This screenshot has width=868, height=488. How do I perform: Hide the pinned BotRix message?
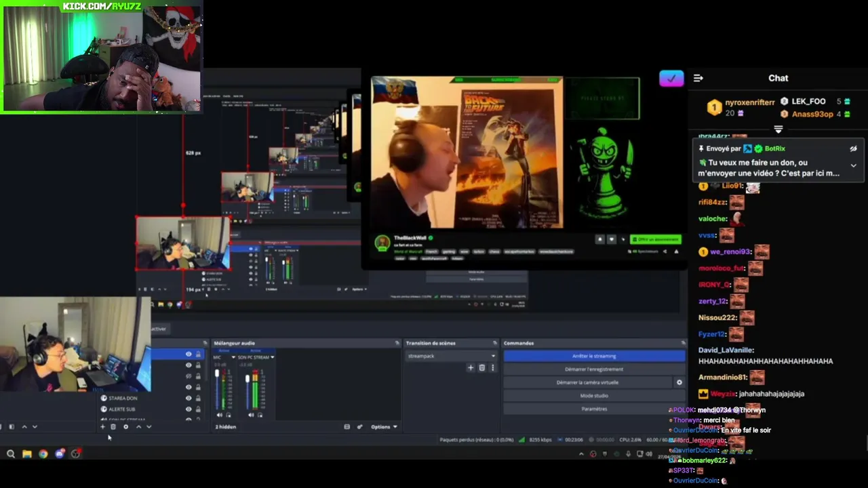(853, 148)
